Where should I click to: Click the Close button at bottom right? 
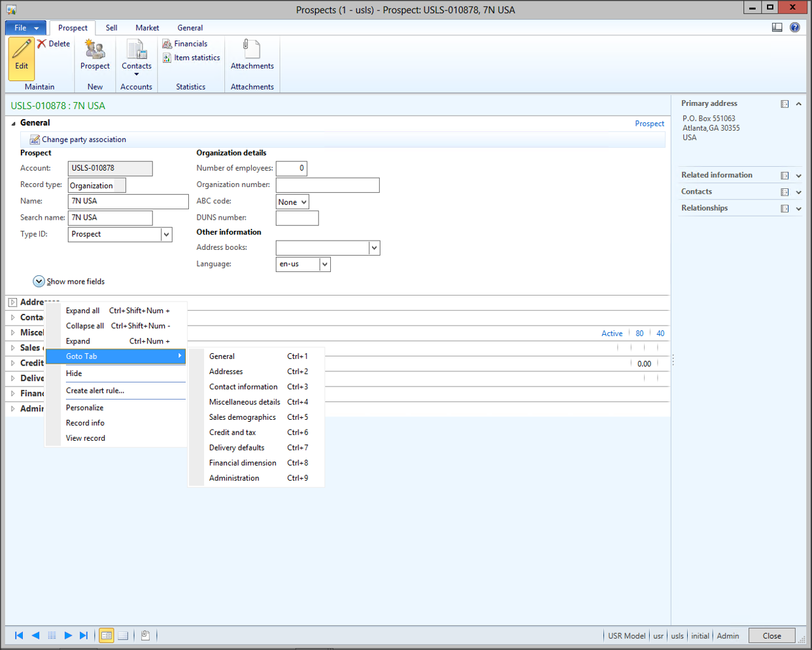[771, 636]
